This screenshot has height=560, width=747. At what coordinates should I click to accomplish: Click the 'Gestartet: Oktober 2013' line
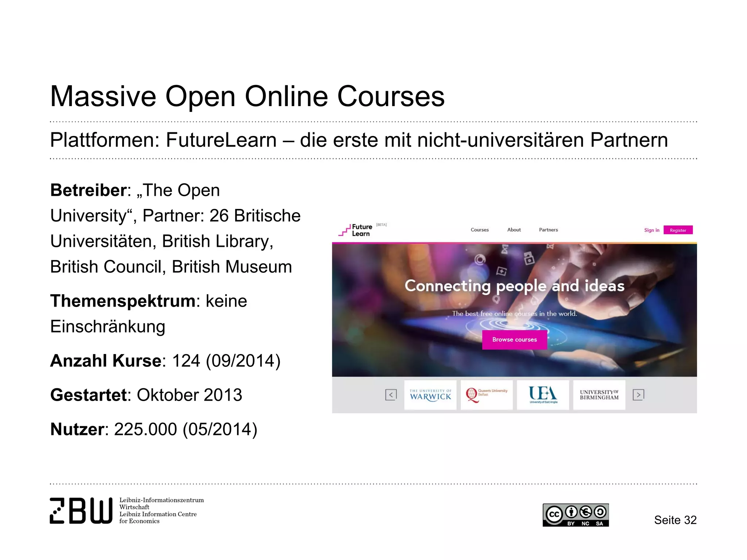point(146,395)
